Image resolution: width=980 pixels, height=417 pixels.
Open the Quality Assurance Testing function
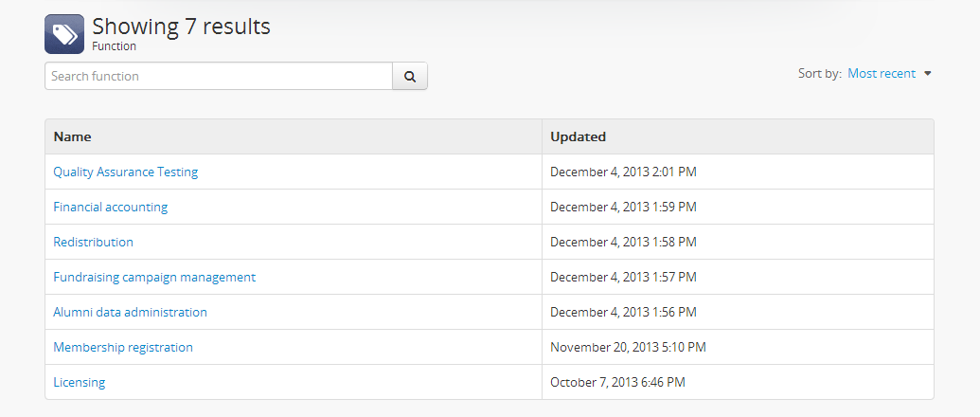125,172
